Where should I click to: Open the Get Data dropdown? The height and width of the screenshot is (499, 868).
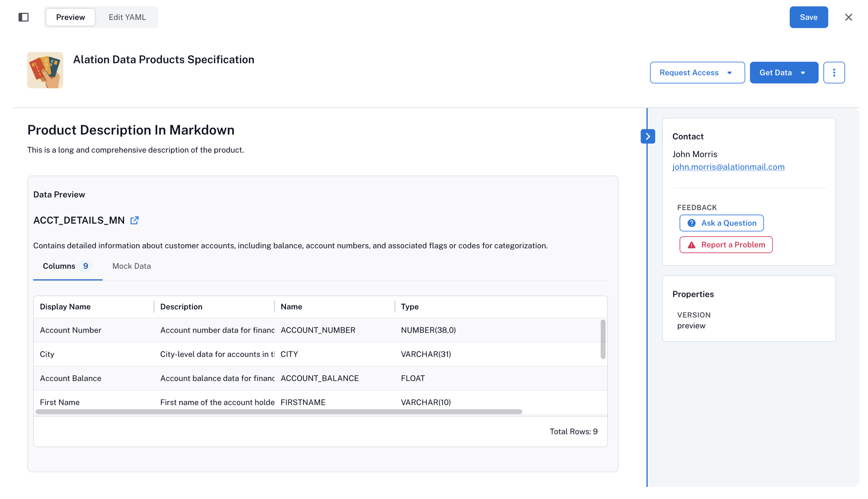pyautogui.click(x=783, y=72)
